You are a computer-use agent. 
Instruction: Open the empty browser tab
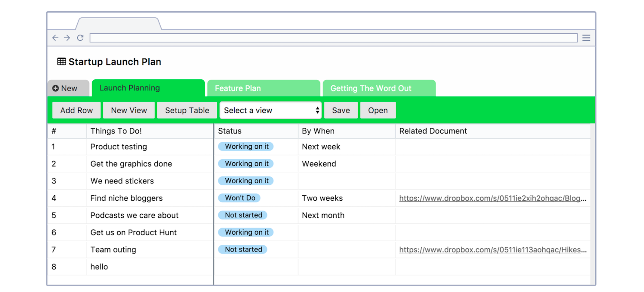119,24
